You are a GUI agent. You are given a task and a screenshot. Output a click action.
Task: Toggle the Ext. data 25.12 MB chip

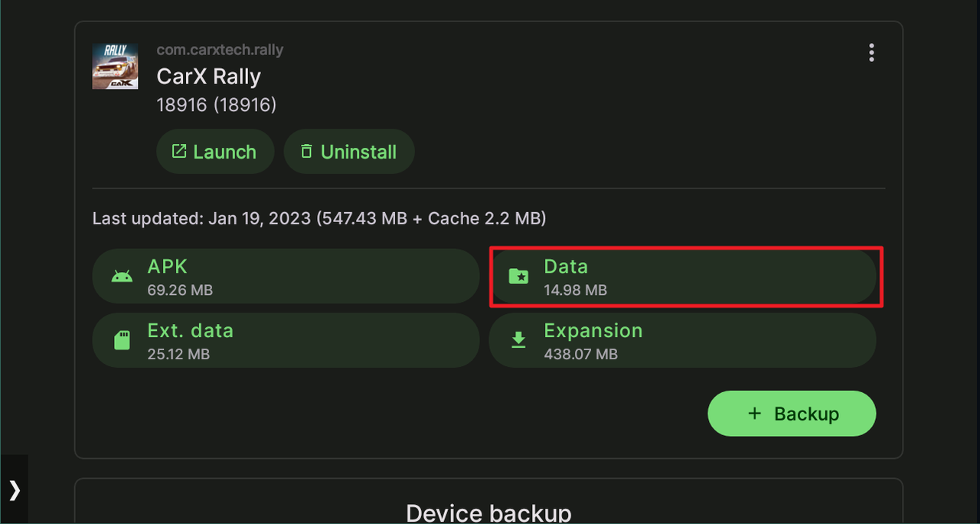tap(286, 340)
